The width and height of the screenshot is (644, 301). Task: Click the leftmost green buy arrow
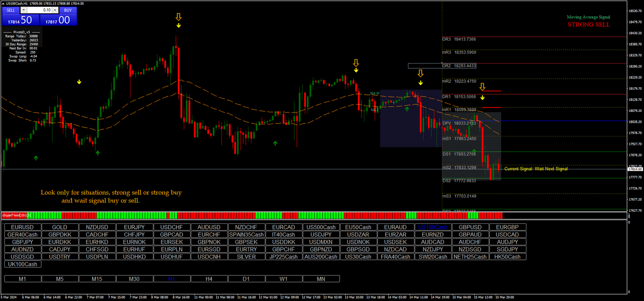[x=36, y=158]
